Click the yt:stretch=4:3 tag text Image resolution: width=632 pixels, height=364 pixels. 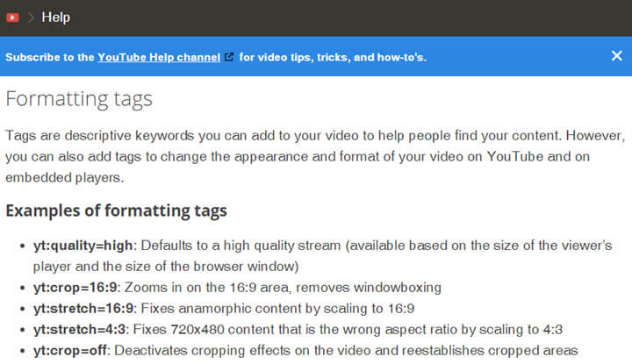[x=79, y=330]
